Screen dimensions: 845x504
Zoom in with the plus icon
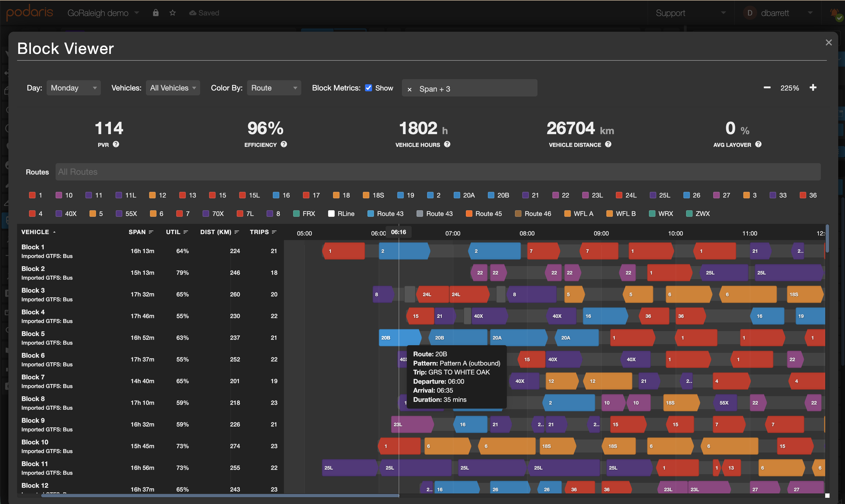click(813, 88)
